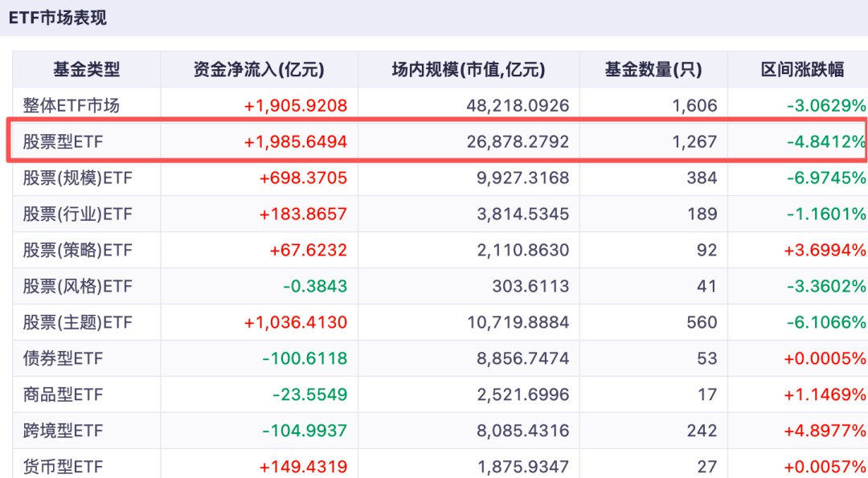Select the 基金数量(只) column header
This screenshot has width=868, height=478.
653,70
